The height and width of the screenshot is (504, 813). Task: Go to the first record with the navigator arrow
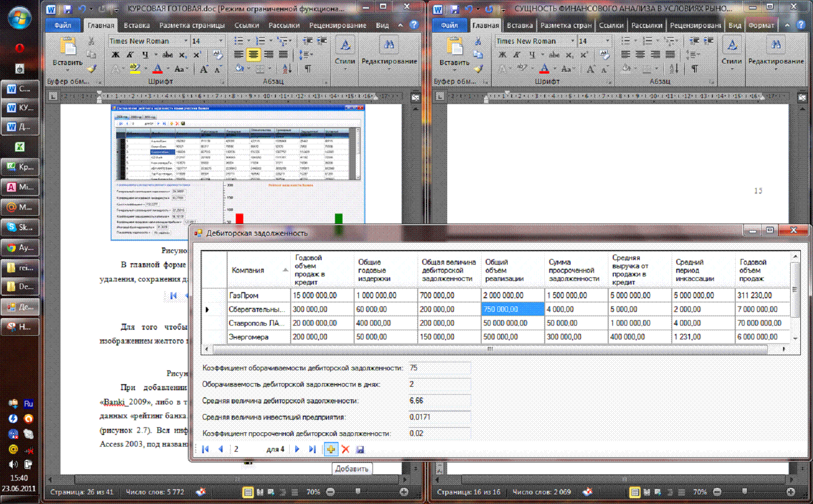point(205,449)
